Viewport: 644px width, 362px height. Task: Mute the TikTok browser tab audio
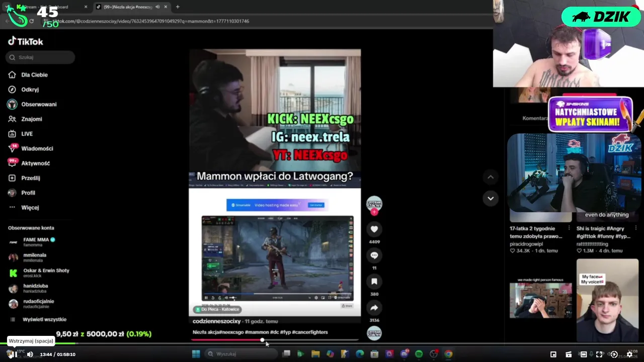coord(157,7)
